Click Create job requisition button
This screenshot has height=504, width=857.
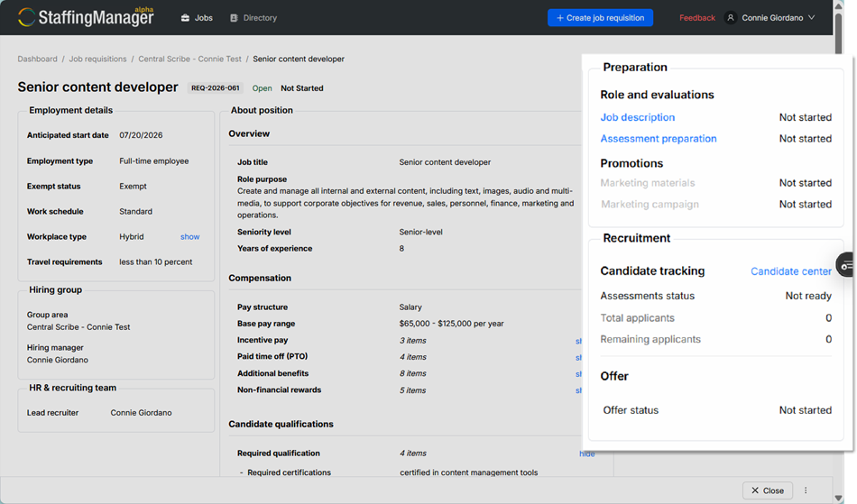click(x=600, y=18)
